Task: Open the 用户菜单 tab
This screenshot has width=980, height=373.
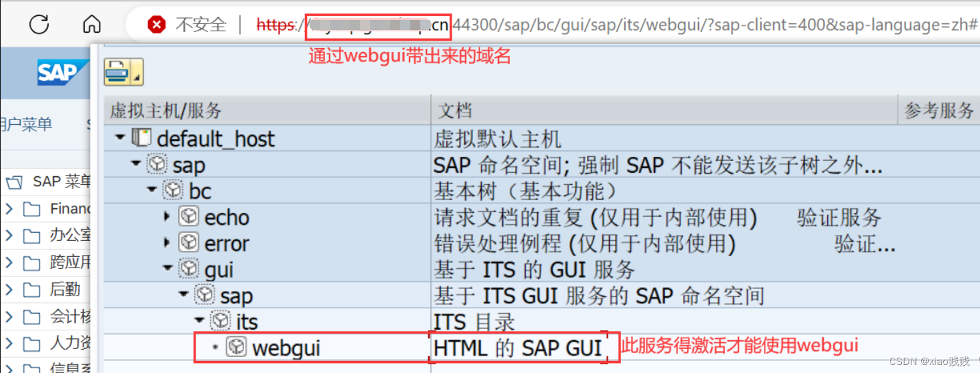Action: [27, 123]
